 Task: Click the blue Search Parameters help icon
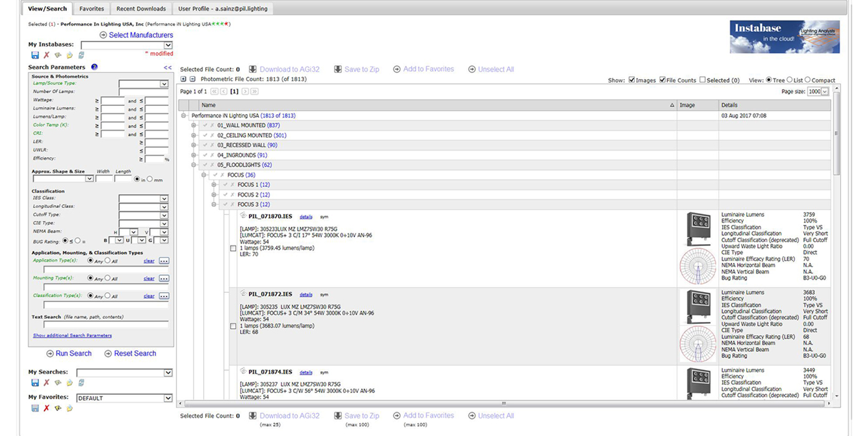[x=94, y=67]
